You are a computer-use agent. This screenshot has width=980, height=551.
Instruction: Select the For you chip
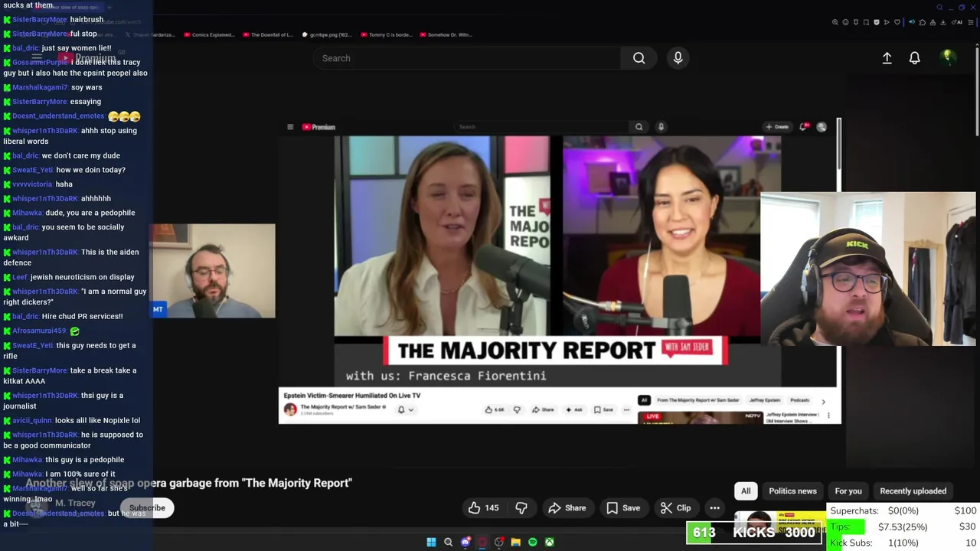click(x=848, y=491)
